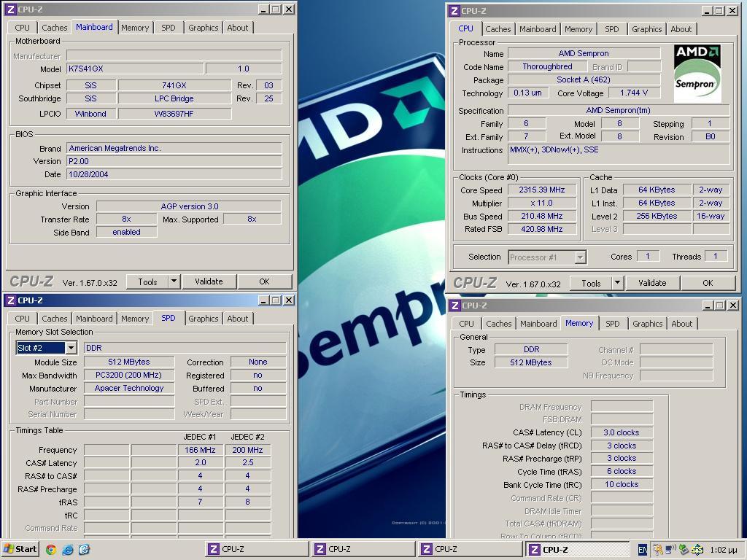Open the About tab in the Memory window
The height and width of the screenshot is (560, 747).
coord(682,324)
